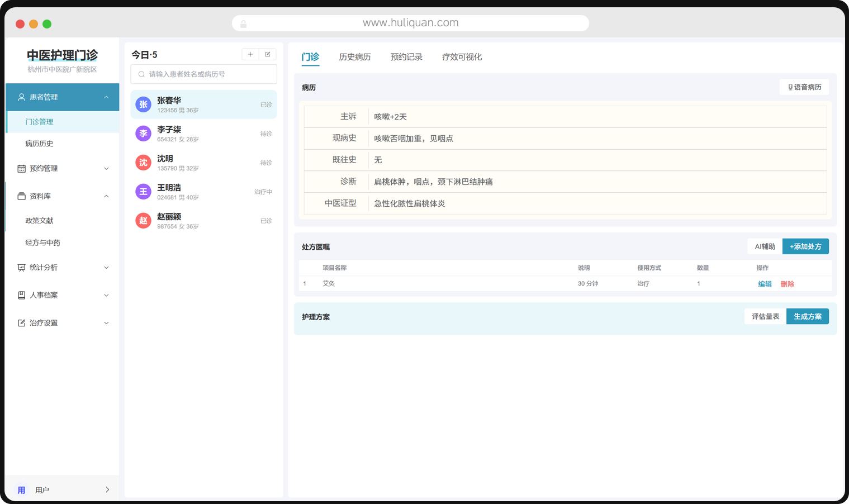This screenshot has height=504, width=849.
Task: Click the 预约管理 calendar icon
Action: pos(21,169)
